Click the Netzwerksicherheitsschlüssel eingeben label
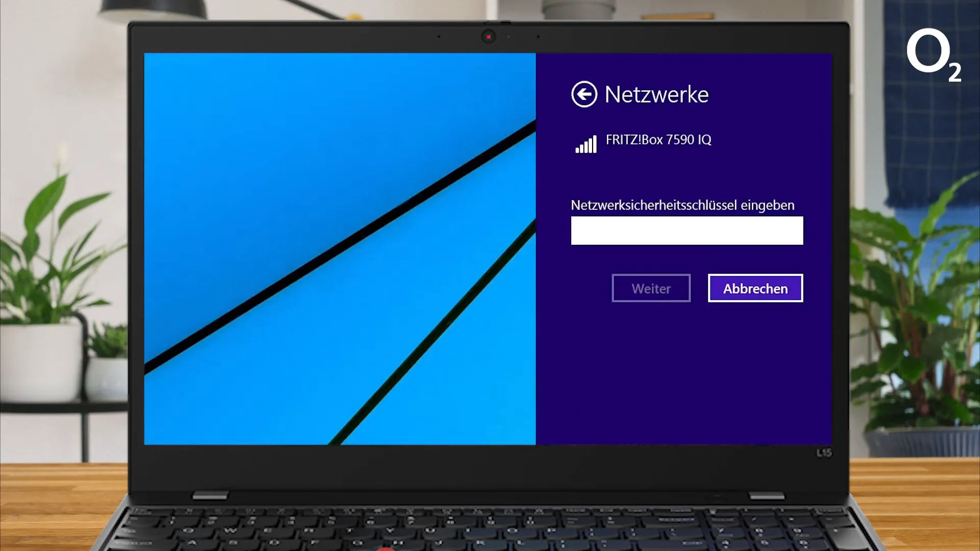This screenshot has width=980, height=551. pyautogui.click(x=682, y=205)
